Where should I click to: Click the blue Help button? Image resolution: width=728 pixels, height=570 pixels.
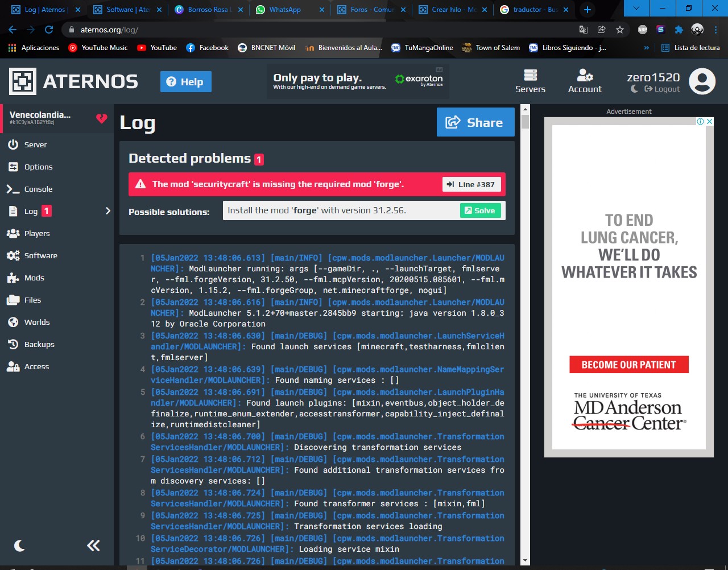[x=186, y=82]
